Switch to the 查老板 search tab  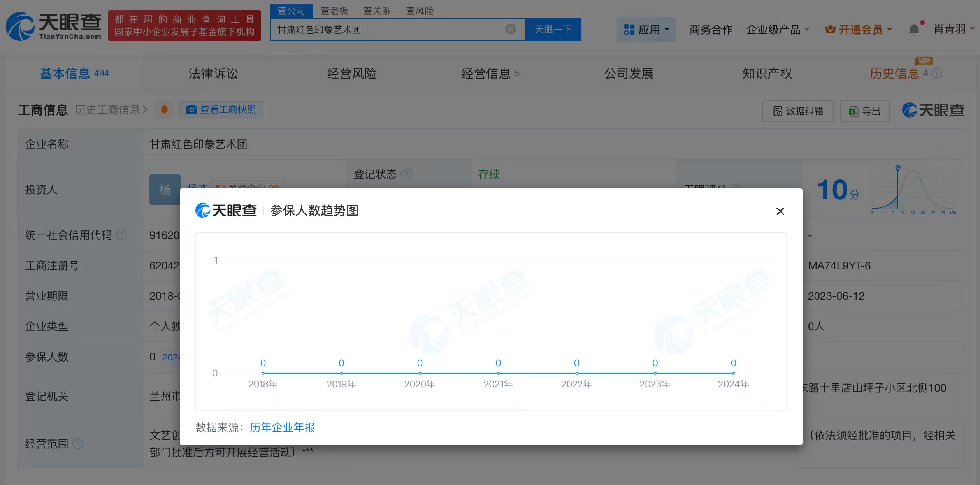coord(334,11)
